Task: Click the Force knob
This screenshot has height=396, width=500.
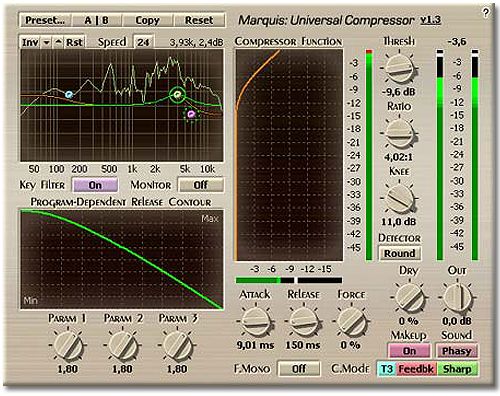Action: (351, 321)
